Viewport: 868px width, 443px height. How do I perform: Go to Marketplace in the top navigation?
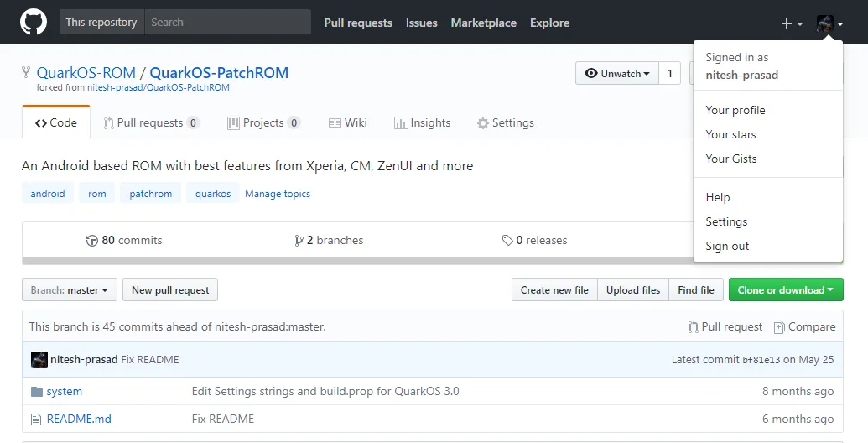483,23
